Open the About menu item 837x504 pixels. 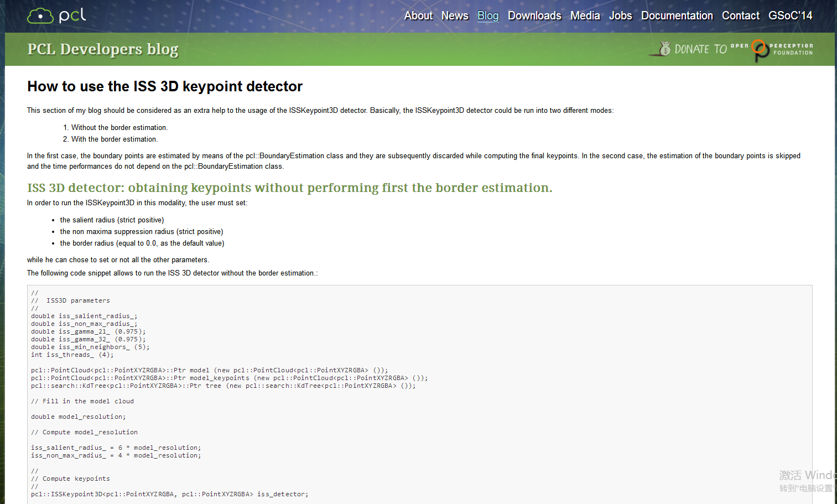(418, 16)
